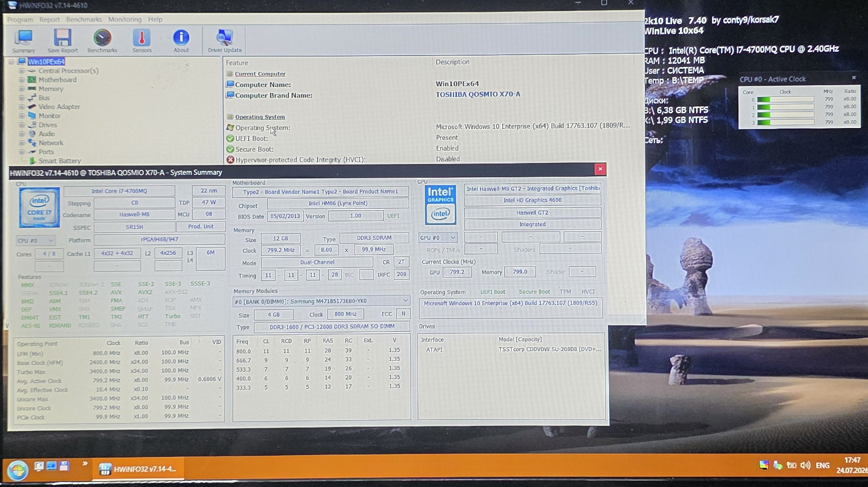This screenshot has width=868, height=487.
Task: Expand the Drives tree node
Action: [22, 125]
